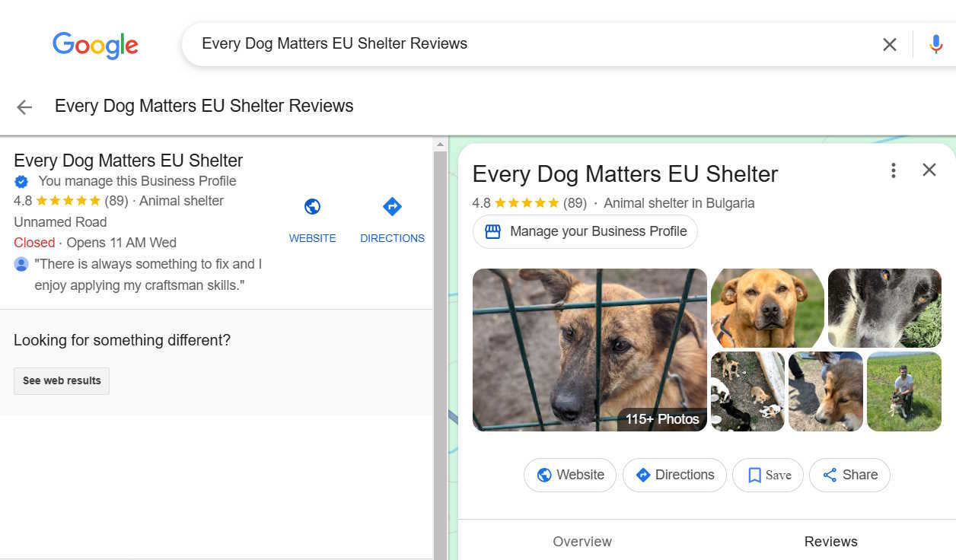Click See web results button
Image resolution: width=956 pixels, height=560 pixels.
[x=62, y=381]
